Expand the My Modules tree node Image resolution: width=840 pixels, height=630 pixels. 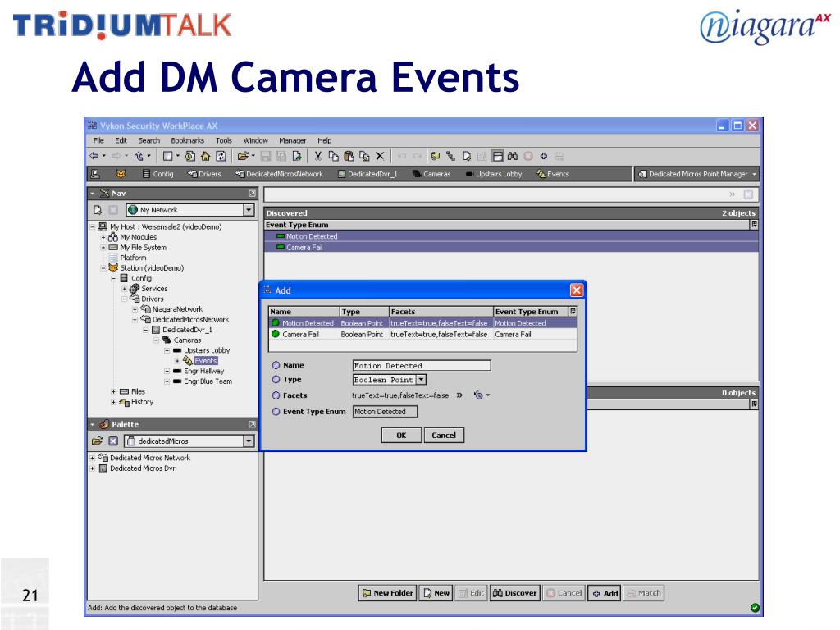coord(103,237)
